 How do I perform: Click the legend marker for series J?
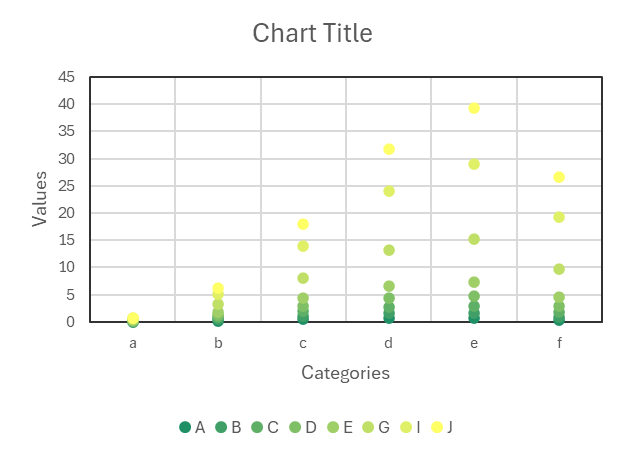click(x=436, y=427)
